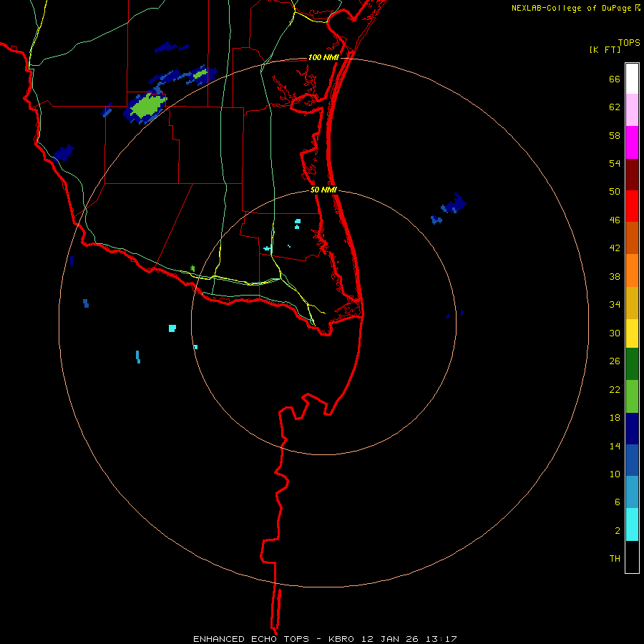Viewport: 644px width, 644px height.
Task: Click the "14" legend value
Action: tap(615, 446)
